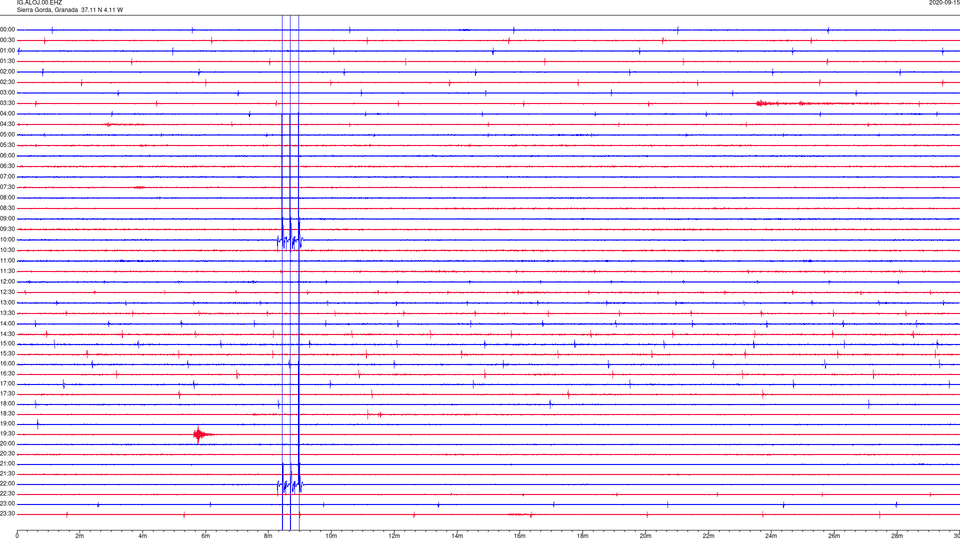
Task: Click the red seismic event on the 19:30 trace
Action: pos(201,435)
